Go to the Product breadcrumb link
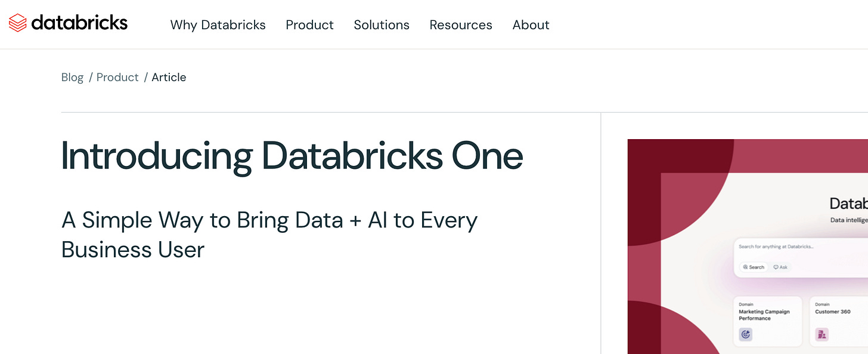Viewport: 868px width, 354px height. pyautogui.click(x=117, y=78)
